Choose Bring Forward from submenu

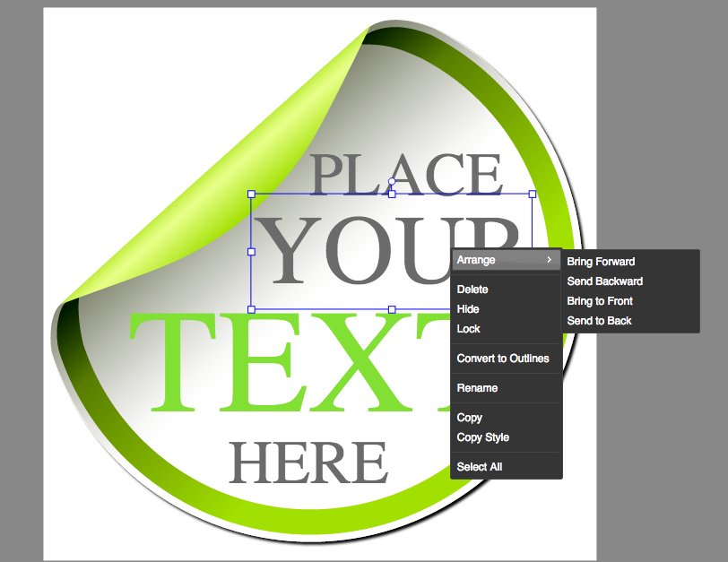pos(601,262)
